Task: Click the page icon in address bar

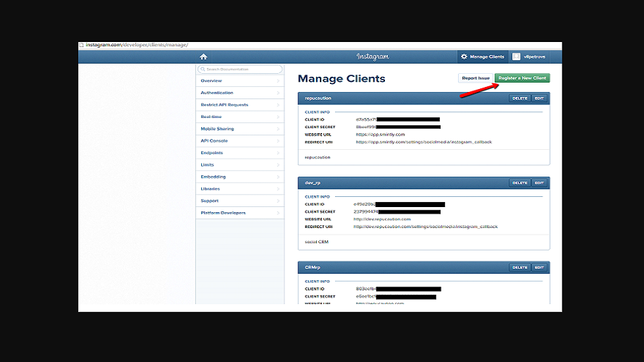Action: click(x=81, y=45)
